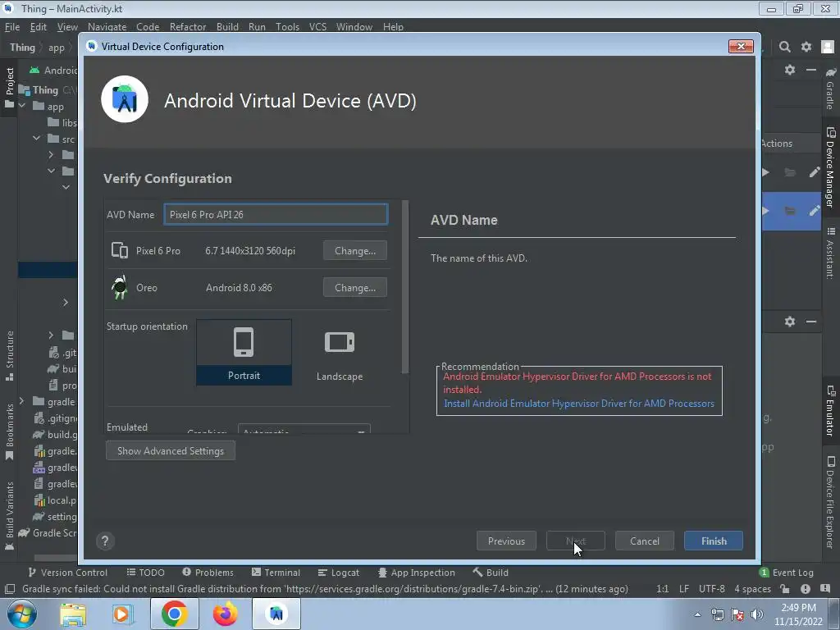This screenshot has height=630, width=840.
Task: Open Windows Explorer from the taskbar
Action: [x=73, y=614]
